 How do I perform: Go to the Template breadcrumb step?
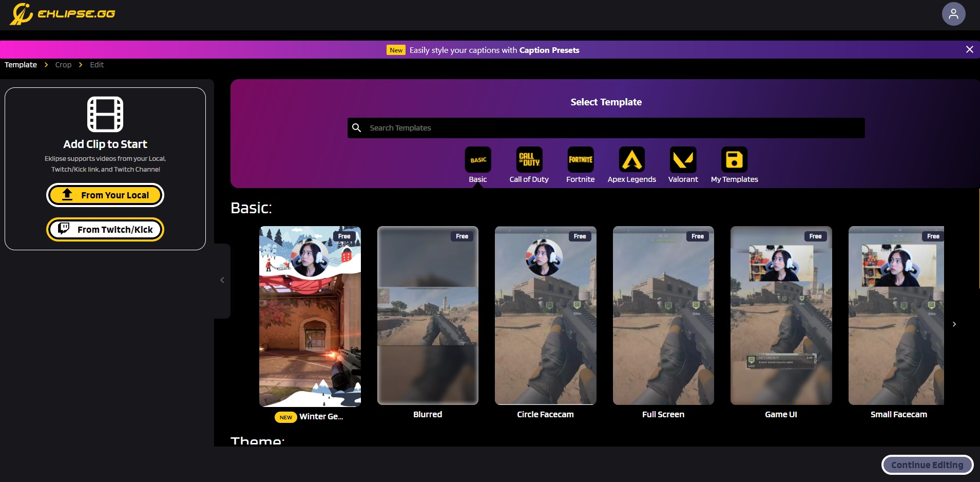pos(21,65)
